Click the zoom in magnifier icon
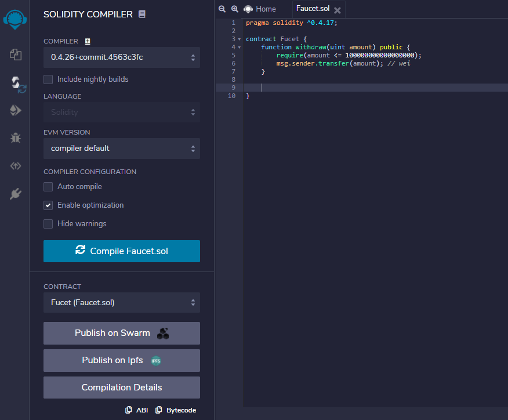The image size is (508, 420). (x=235, y=9)
